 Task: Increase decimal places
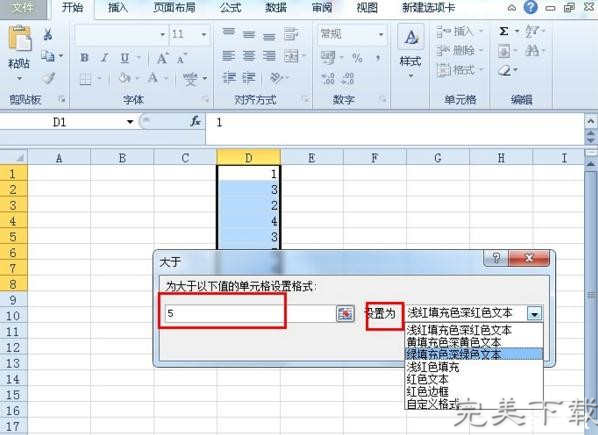pos(328,79)
